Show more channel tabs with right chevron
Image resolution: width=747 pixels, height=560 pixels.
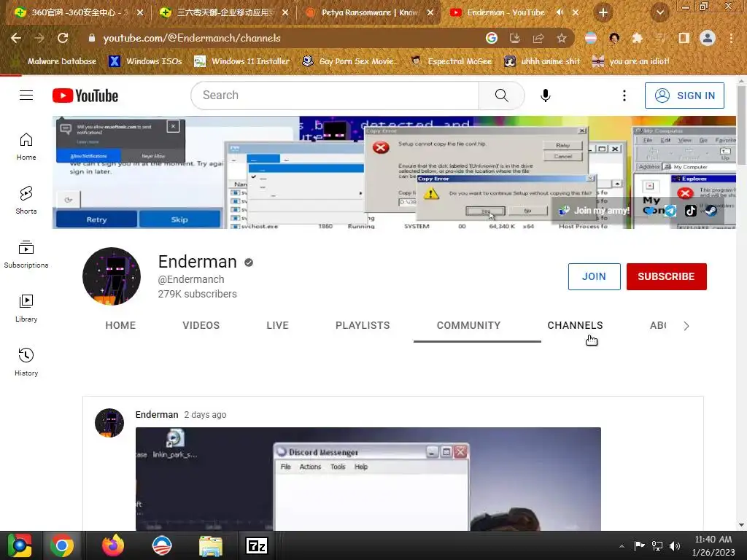686,326
